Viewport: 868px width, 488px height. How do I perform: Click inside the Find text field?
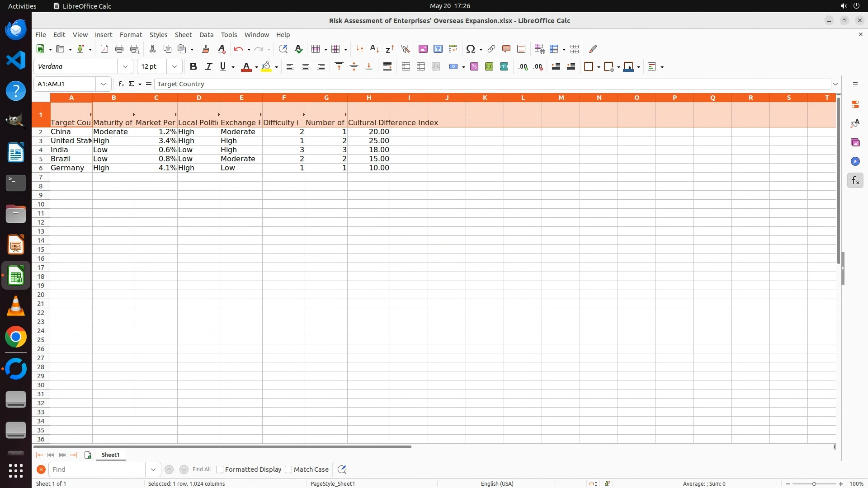coord(97,469)
